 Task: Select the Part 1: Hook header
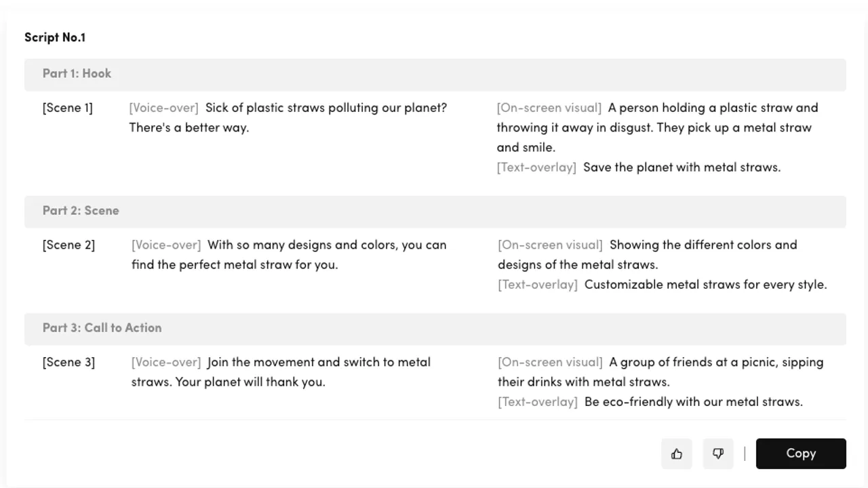click(x=435, y=75)
